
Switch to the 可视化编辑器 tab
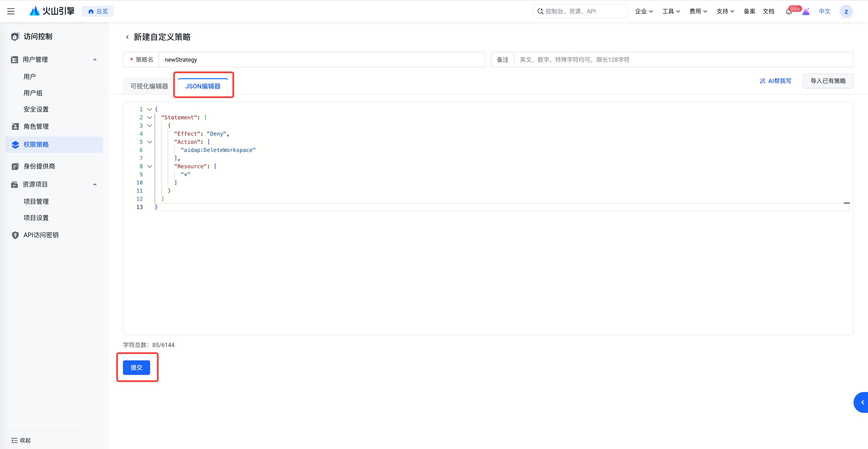tap(149, 86)
